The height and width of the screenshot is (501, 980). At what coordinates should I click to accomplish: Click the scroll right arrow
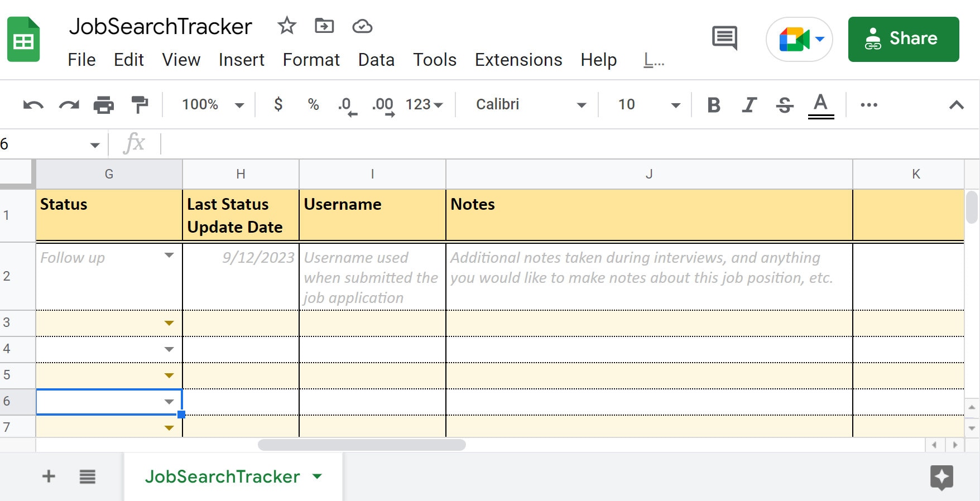[955, 445]
